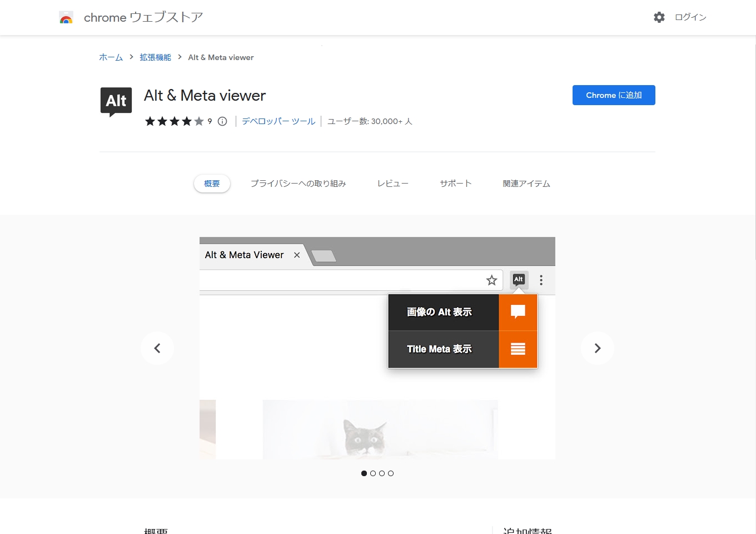Advance to the next screenshot with right arrow

click(597, 348)
